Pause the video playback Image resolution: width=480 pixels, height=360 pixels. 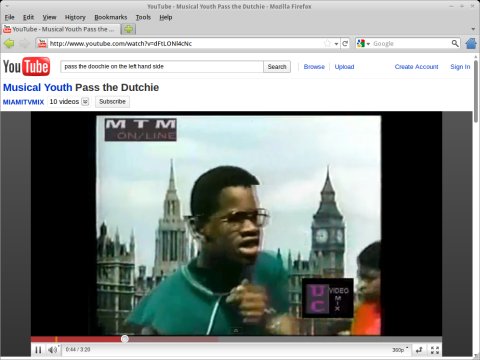click(x=38, y=350)
